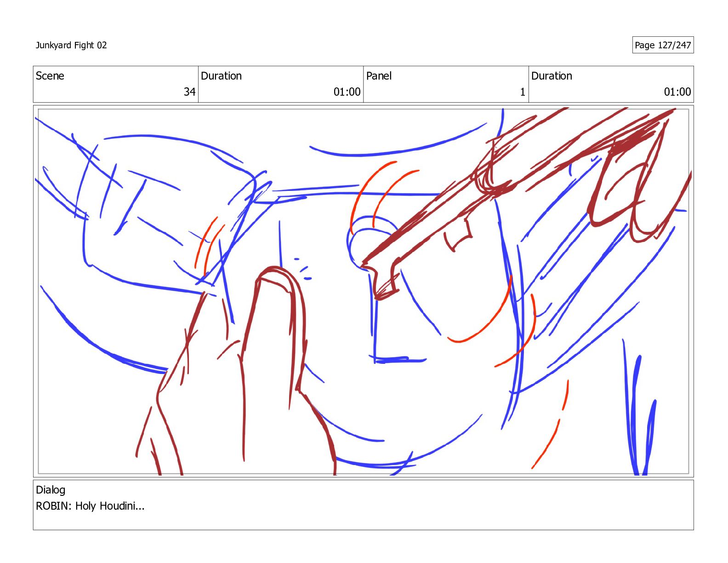728x563 pixels.
Task: Click the panel duration value 01:00
Action: (677, 92)
